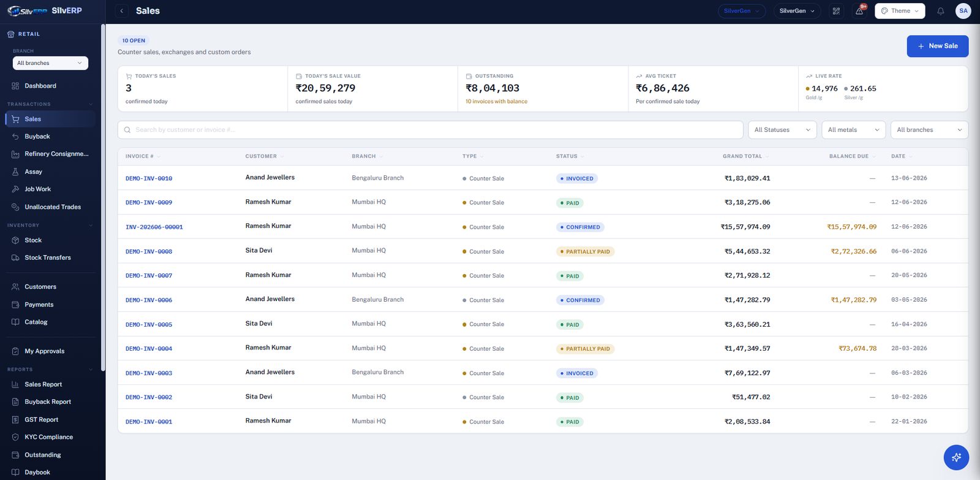Screen dimensions: 980x480
Task: Open the Theme dropdown
Action: (x=900, y=11)
